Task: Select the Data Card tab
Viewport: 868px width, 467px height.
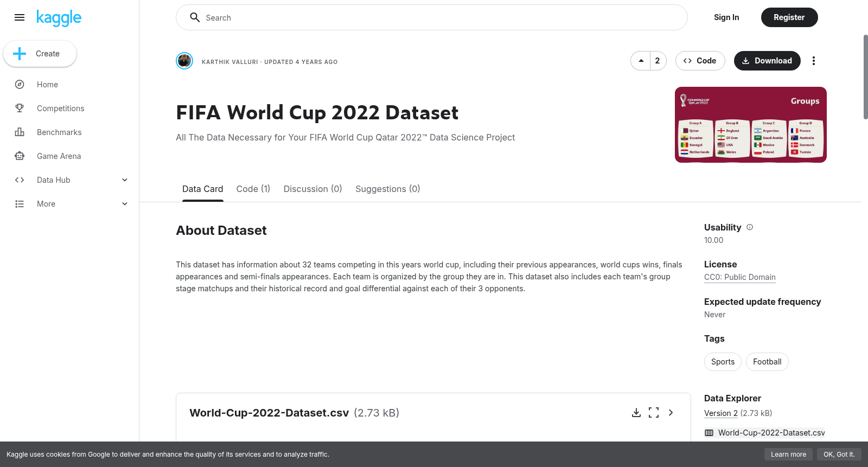Action: click(x=203, y=189)
